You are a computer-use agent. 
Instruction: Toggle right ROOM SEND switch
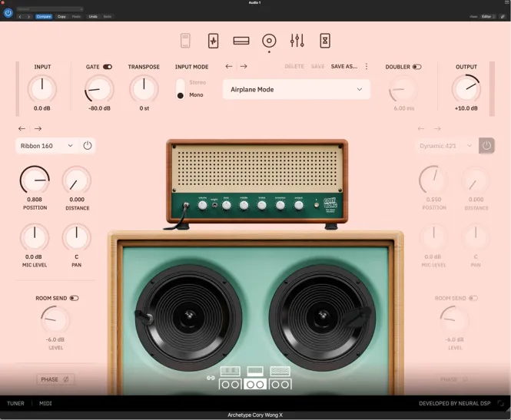point(473,298)
